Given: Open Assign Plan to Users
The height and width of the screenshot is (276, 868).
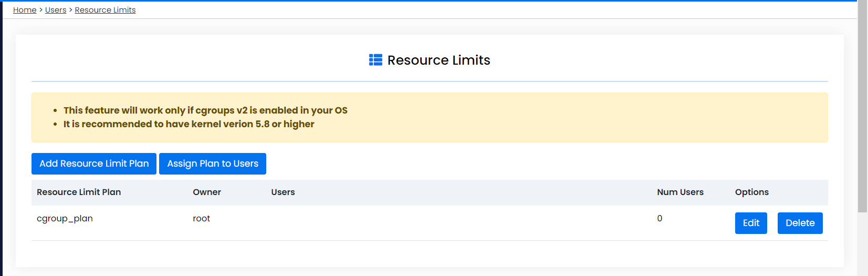Looking at the screenshot, I should click(213, 163).
